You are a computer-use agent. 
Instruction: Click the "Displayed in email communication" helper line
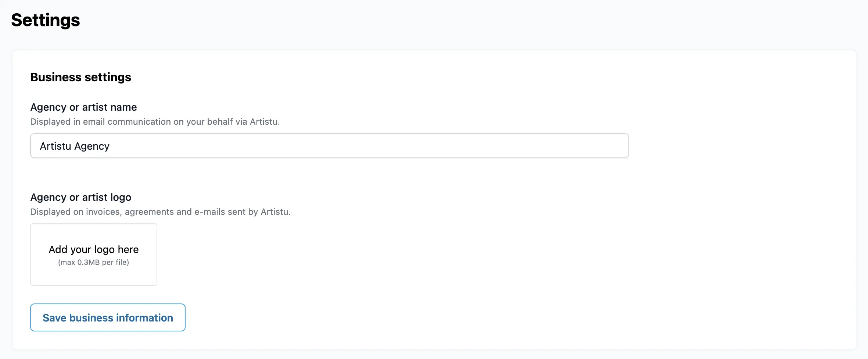(x=155, y=122)
